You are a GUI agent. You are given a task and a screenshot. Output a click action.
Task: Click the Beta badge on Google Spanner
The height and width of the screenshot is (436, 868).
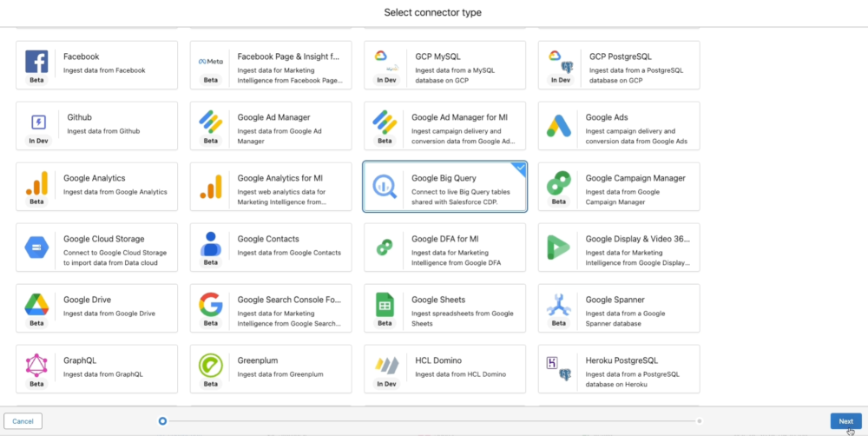click(558, 323)
